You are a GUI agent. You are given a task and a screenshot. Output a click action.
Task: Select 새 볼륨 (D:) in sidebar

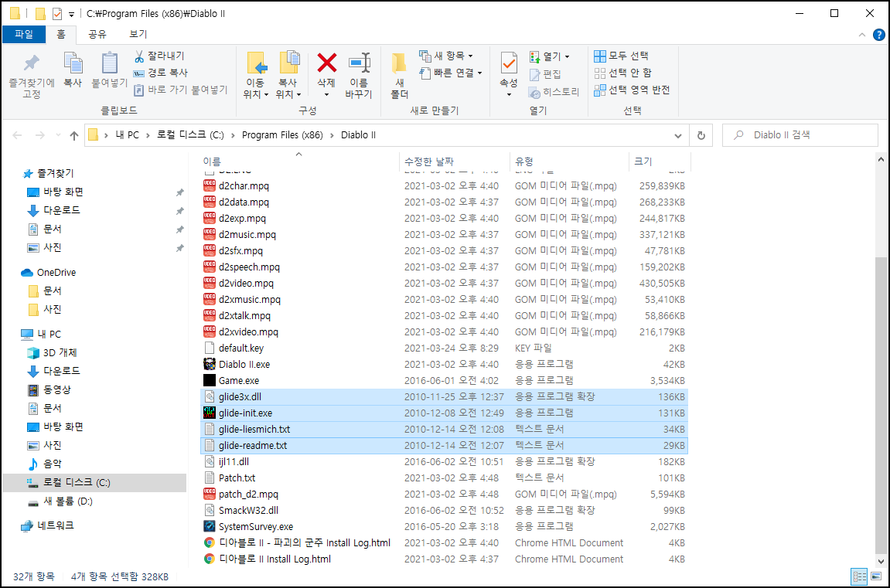point(67,501)
